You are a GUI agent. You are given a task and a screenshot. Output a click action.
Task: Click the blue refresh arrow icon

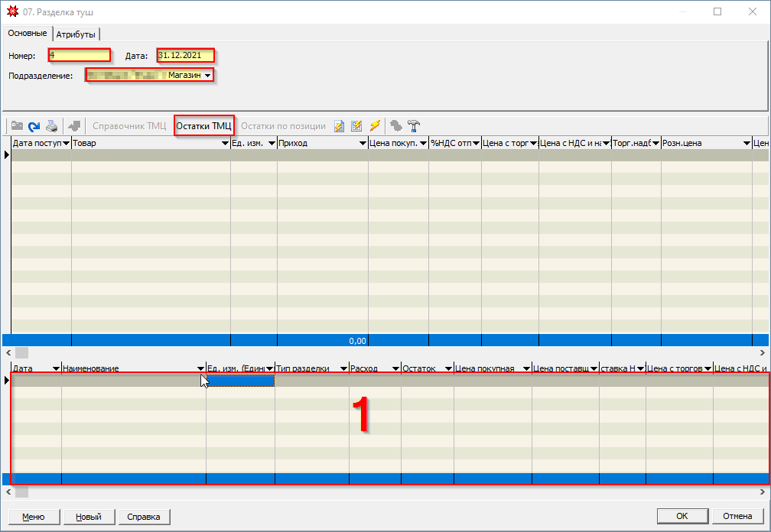click(x=34, y=126)
